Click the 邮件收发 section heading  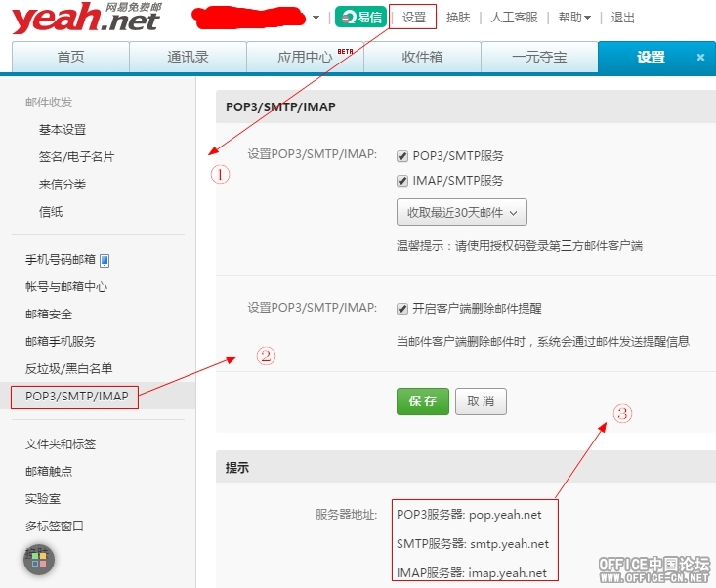[49, 103]
